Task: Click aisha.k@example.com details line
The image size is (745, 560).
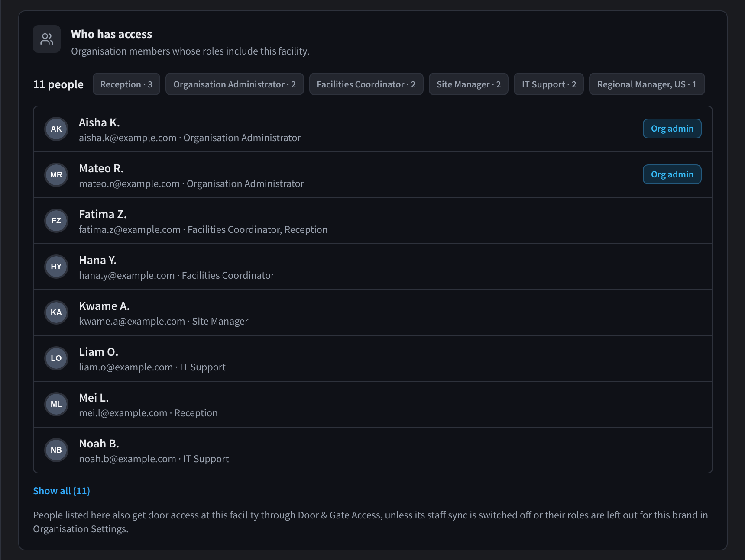Action: point(190,138)
